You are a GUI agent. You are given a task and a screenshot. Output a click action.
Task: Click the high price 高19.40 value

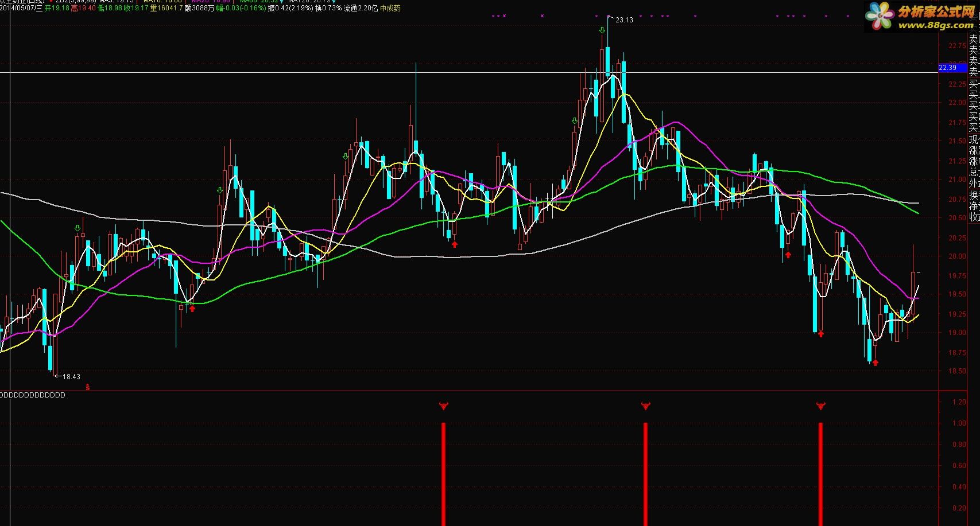[83, 9]
